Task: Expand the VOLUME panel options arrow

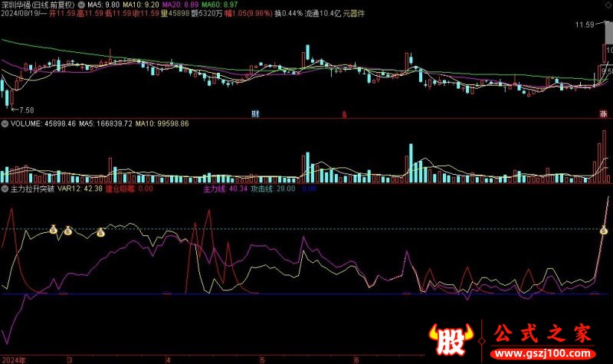Action: 5,124
